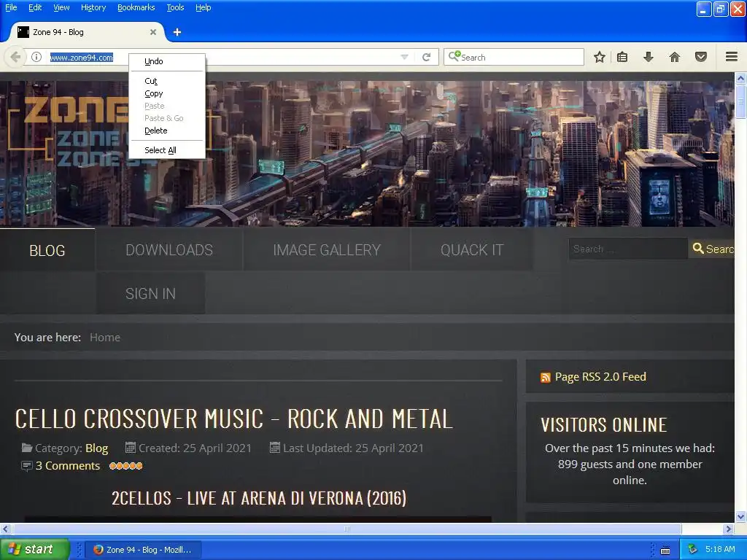The height and width of the screenshot is (560, 747).
Task: Click the Home breadcrumb link
Action: (105, 338)
